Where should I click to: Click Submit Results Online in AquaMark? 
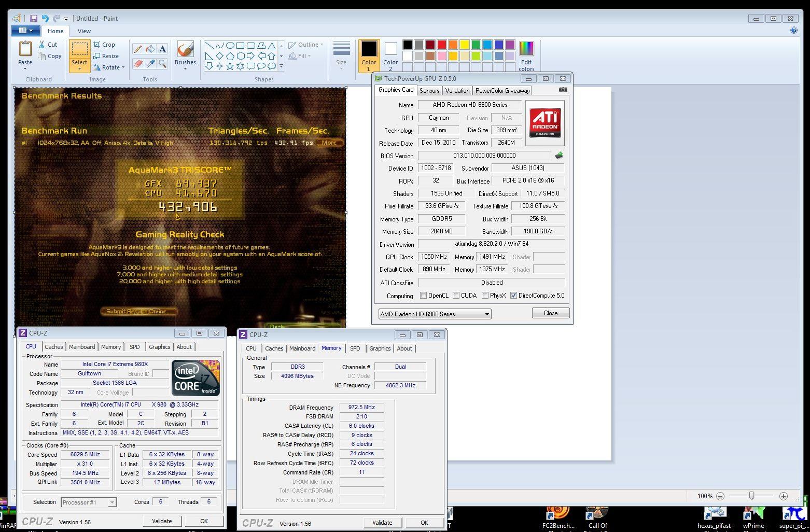139,311
